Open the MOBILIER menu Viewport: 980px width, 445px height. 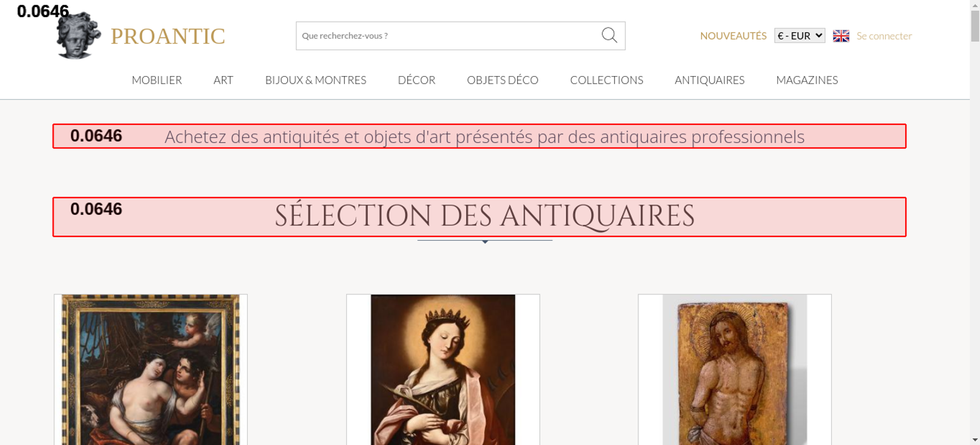[x=157, y=80]
